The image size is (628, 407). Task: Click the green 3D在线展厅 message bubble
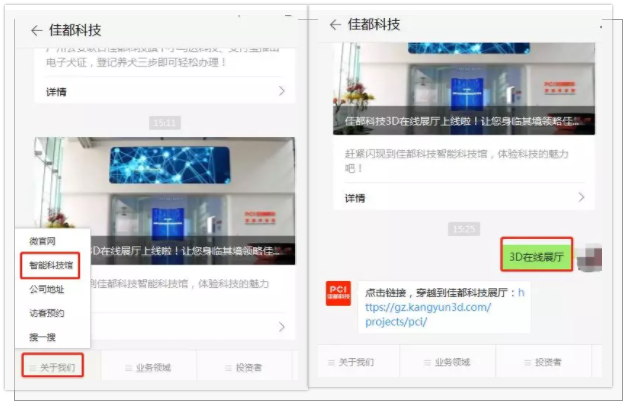537,255
